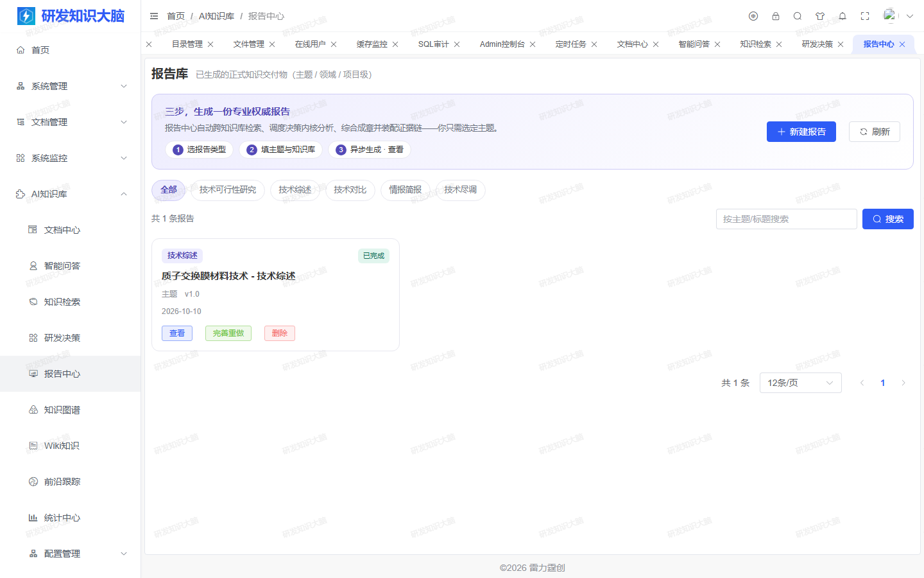Screen dimensions: 924x578
Task: Open 智能问答 in sidebar
Action: pos(71,266)
